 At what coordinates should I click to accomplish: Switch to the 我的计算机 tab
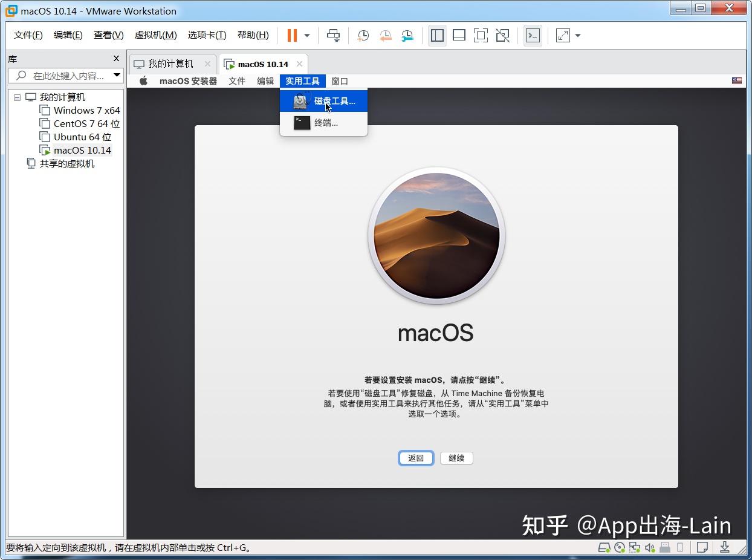[x=171, y=63]
